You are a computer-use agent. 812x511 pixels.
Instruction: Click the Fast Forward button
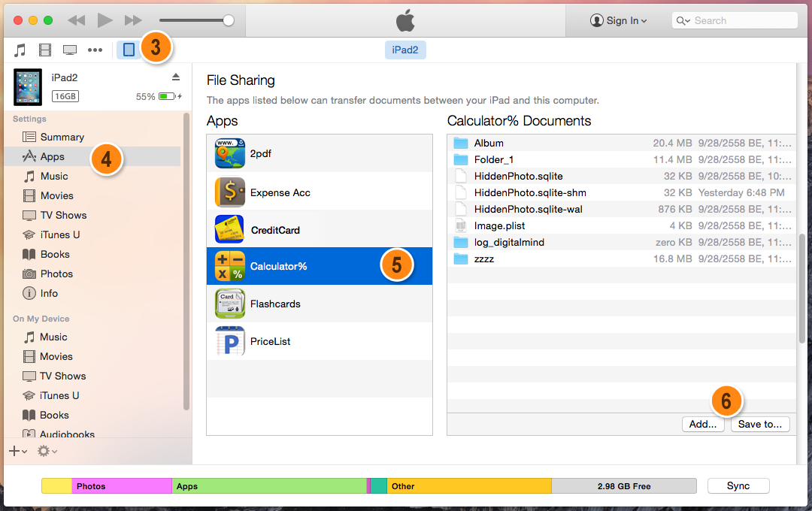(133, 20)
